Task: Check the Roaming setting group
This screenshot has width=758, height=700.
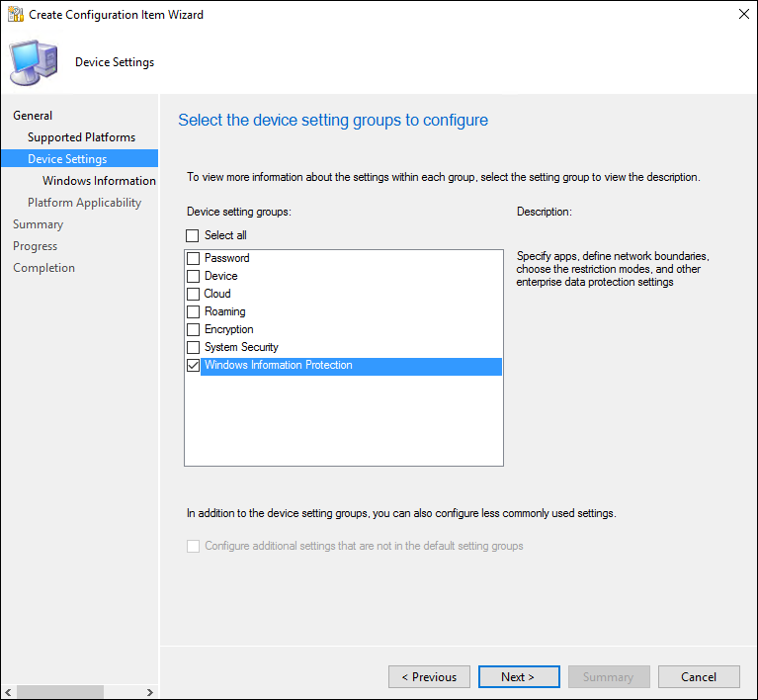Action: pyautogui.click(x=194, y=311)
